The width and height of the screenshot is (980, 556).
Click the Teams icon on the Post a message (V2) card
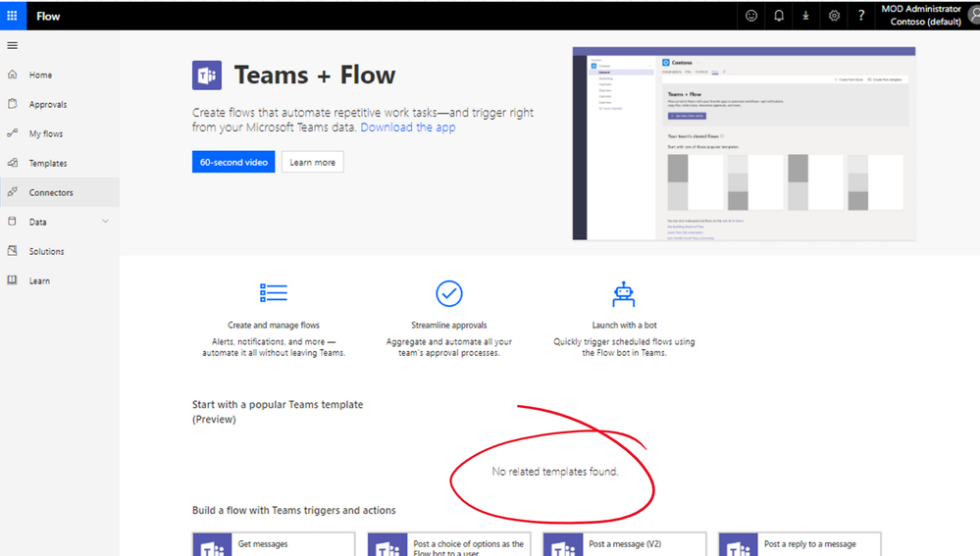[563, 545]
